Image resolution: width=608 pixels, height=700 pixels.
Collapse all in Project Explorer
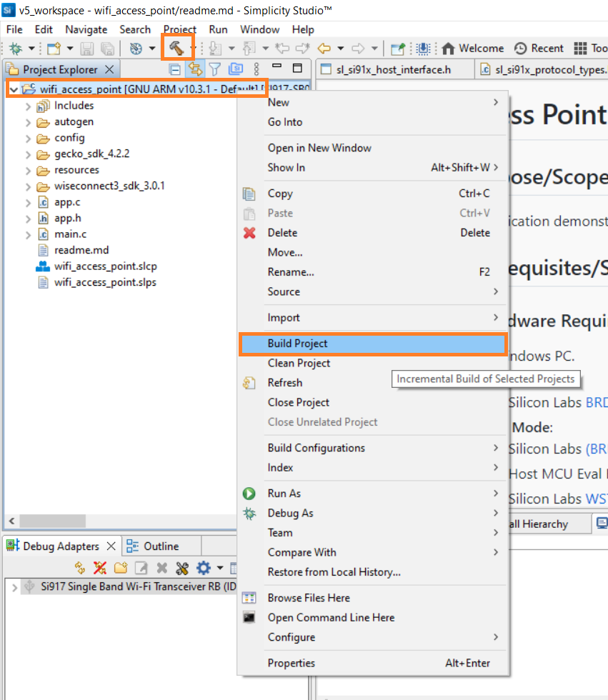(x=174, y=69)
